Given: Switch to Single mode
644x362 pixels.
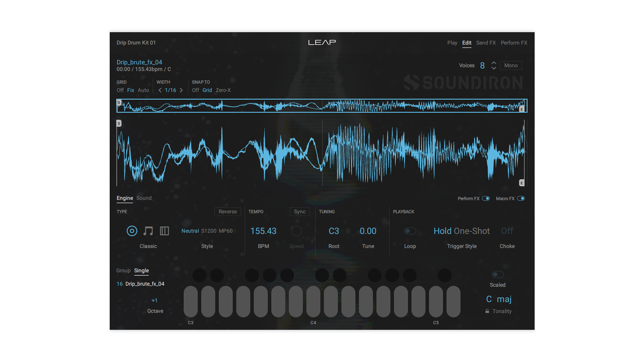Looking at the screenshot, I should 142,270.
